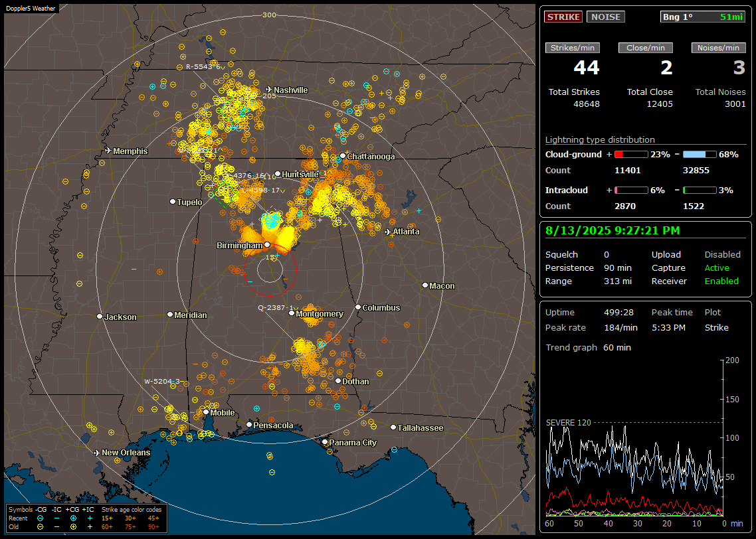The width and height of the screenshot is (756, 539).
Task: Click the Total Strikes 48648 count
Action: [x=587, y=104]
